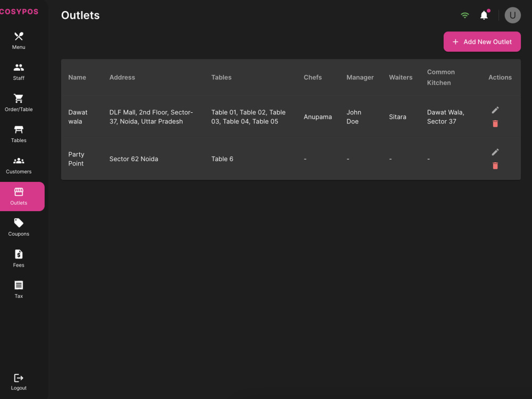Select the DLF Mall address cell

[151, 117]
